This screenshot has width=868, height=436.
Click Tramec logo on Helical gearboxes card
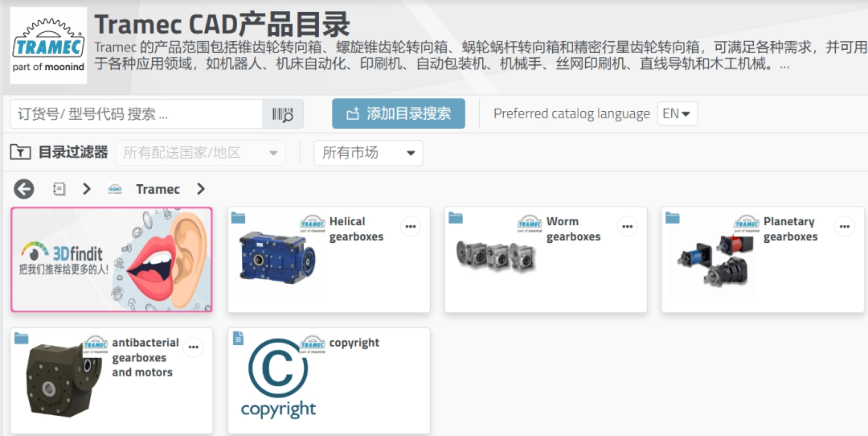(312, 223)
